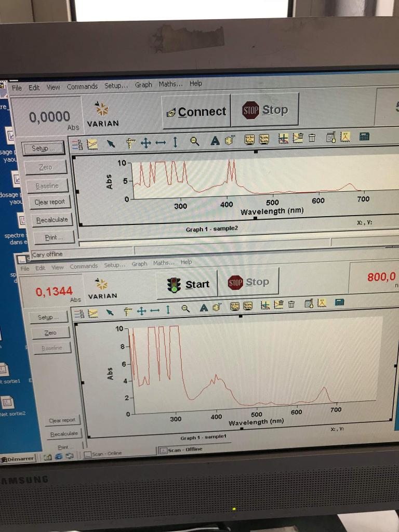Click Stop button beside Start
The image size is (399, 532).
[248, 282]
